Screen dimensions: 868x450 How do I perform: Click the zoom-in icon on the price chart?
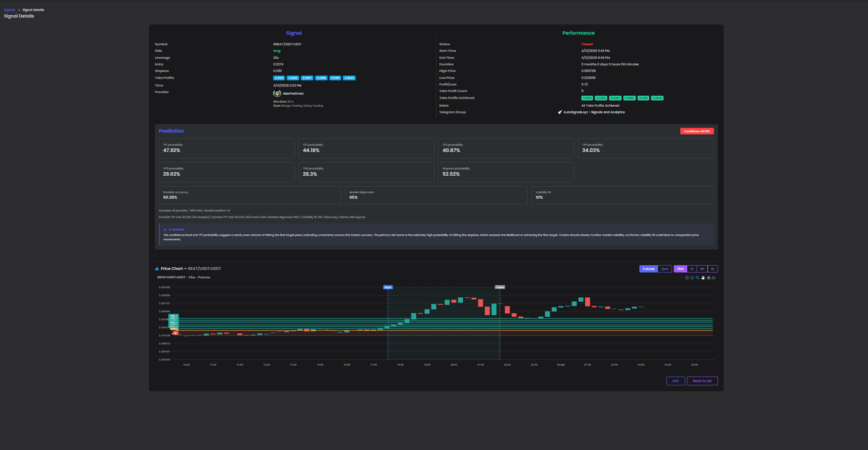tap(687, 278)
